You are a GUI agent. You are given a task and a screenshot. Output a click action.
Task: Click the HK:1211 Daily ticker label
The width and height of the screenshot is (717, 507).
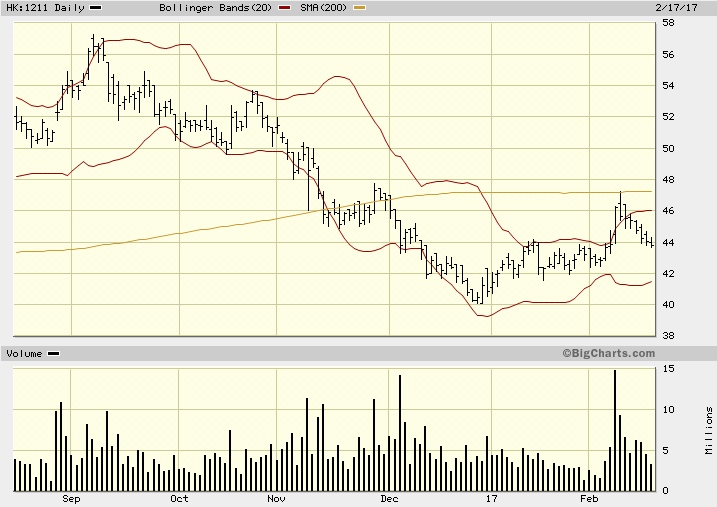click(x=45, y=8)
